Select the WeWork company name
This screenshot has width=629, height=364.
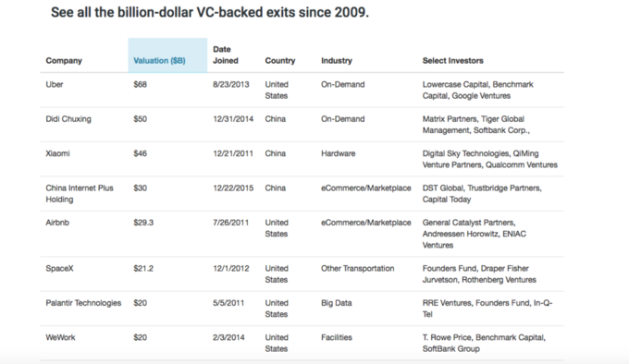click(60, 337)
